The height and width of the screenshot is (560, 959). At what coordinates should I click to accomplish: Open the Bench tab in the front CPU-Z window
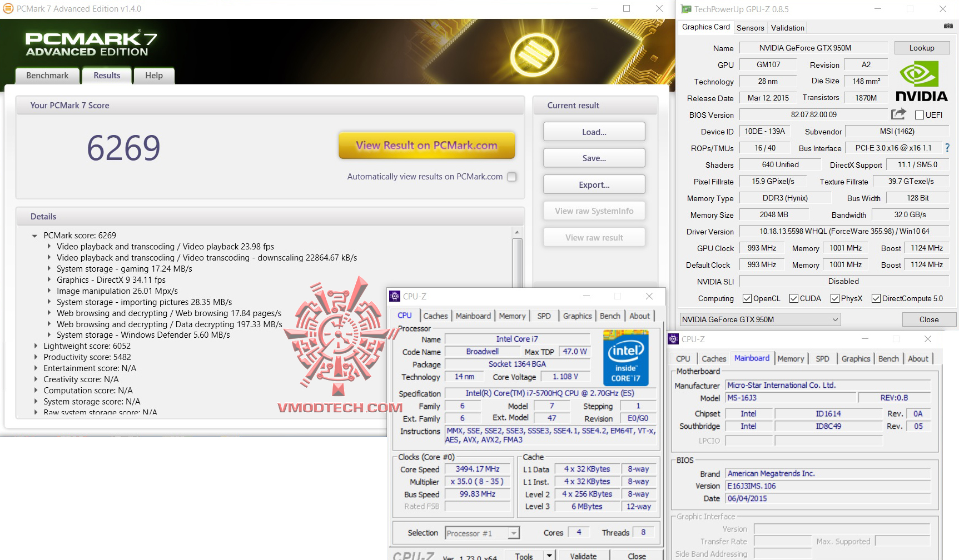coord(610,316)
